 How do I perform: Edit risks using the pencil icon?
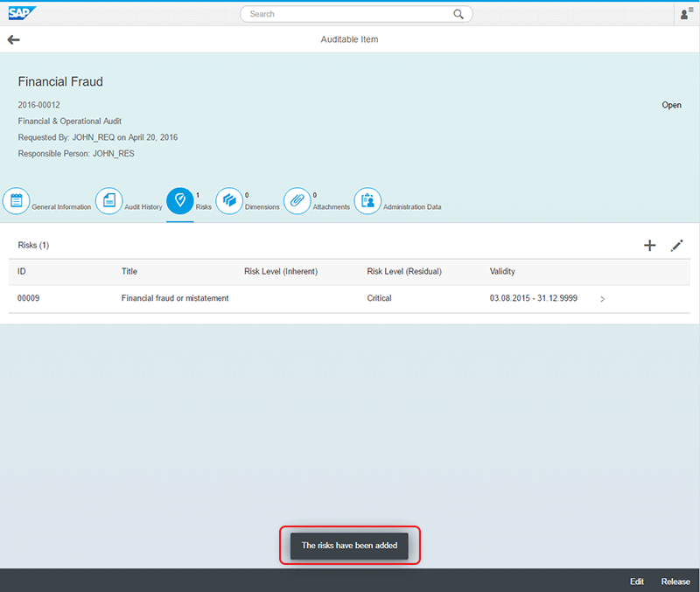(676, 246)
